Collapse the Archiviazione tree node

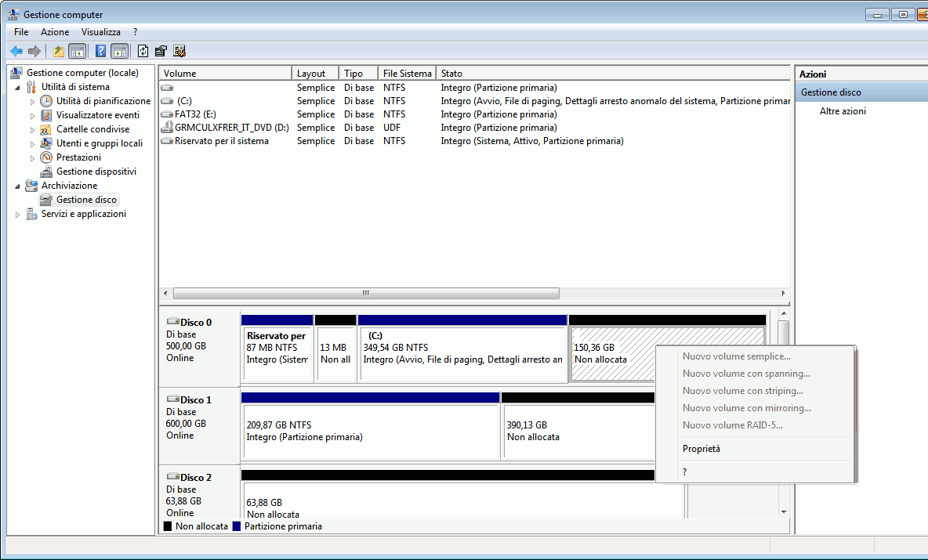coord(17,186)
